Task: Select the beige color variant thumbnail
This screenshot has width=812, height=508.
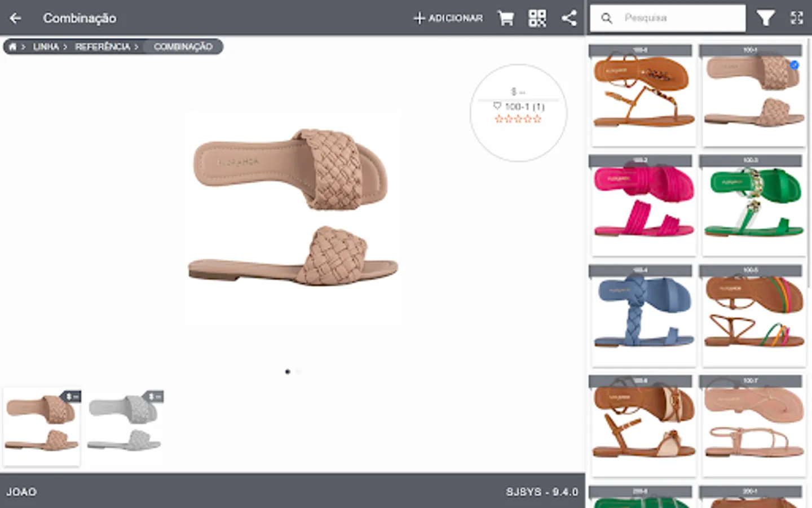Action: (x=42, y=427)
